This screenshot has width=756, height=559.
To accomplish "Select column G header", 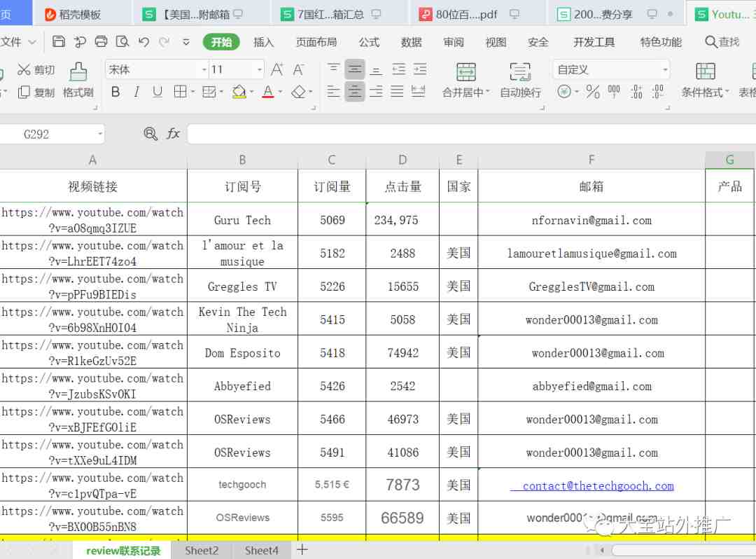I will 729,160.
